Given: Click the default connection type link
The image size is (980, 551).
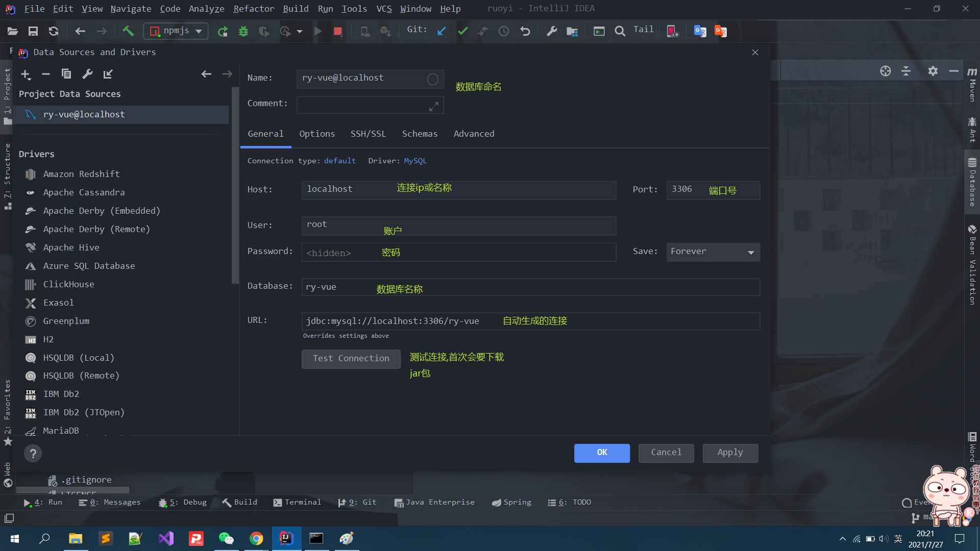Looking at the screenshot, I should [x=340, y=161].
